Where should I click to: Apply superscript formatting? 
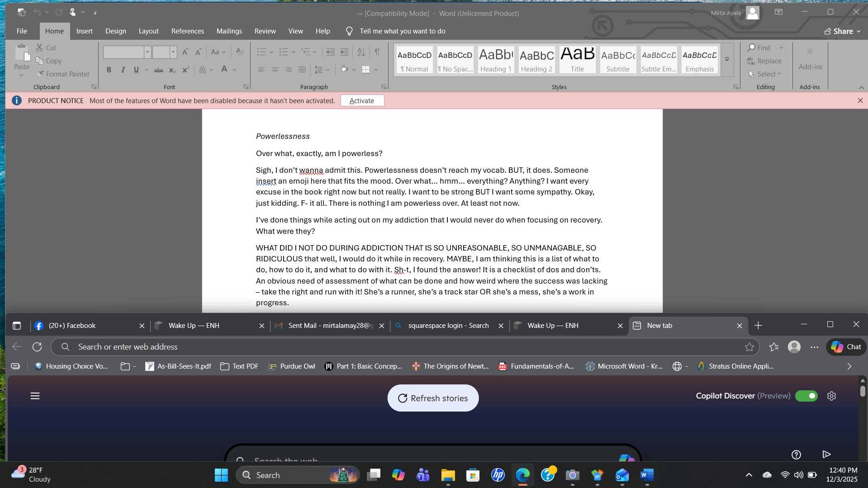(185, 70)
